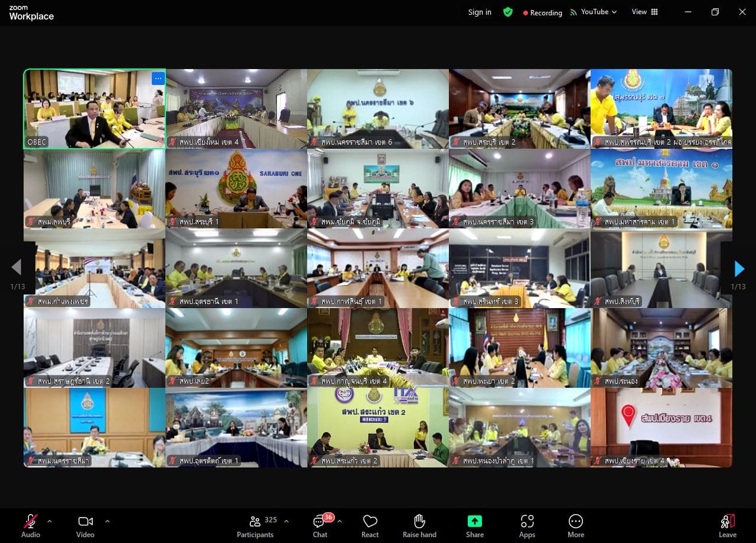Click the React heart icon
Image resolution: width=756 pixels, height=543 pixels.
[370, 525]
